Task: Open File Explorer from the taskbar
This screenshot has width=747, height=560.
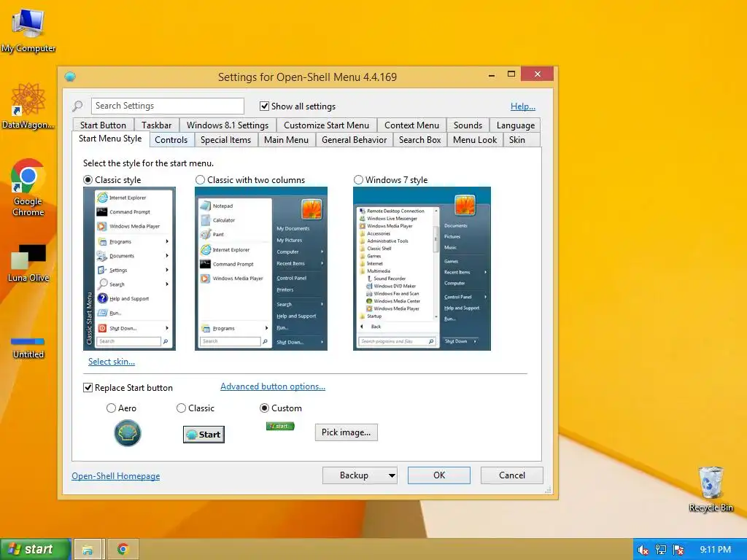Action: [88, 550]
